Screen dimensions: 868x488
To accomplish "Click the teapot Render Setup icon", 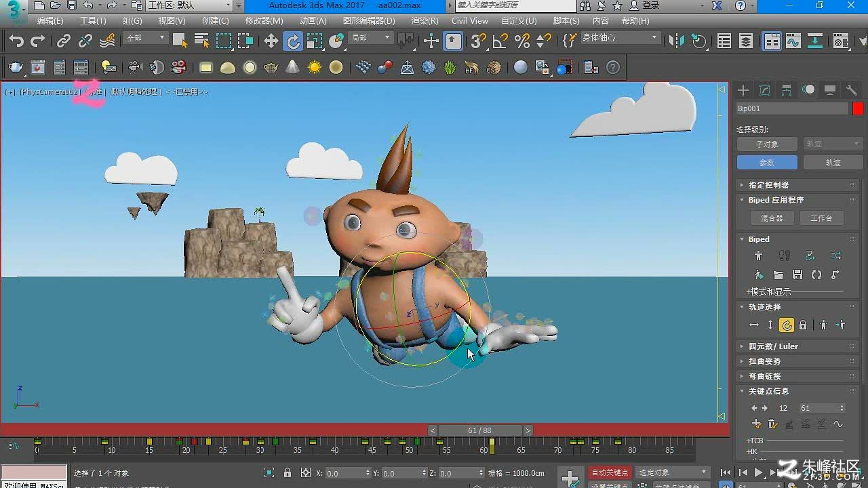I will [x=16, y=67].
